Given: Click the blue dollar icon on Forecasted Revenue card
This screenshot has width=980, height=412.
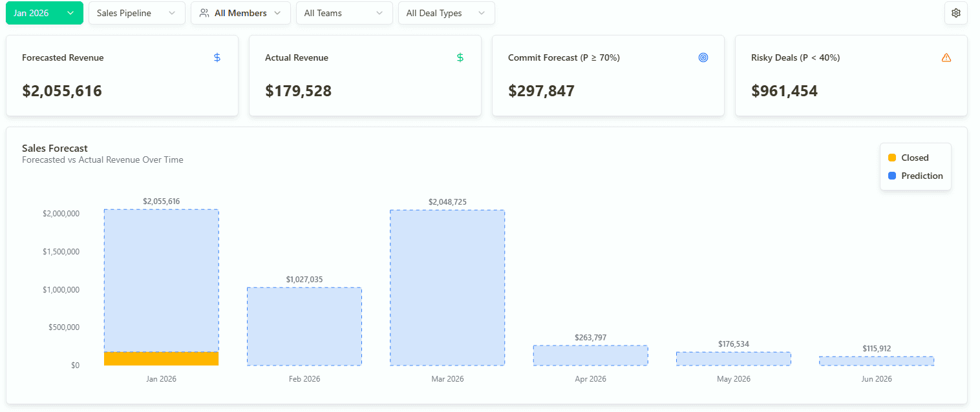Looking at the screenshot, I should pos(217,57).
